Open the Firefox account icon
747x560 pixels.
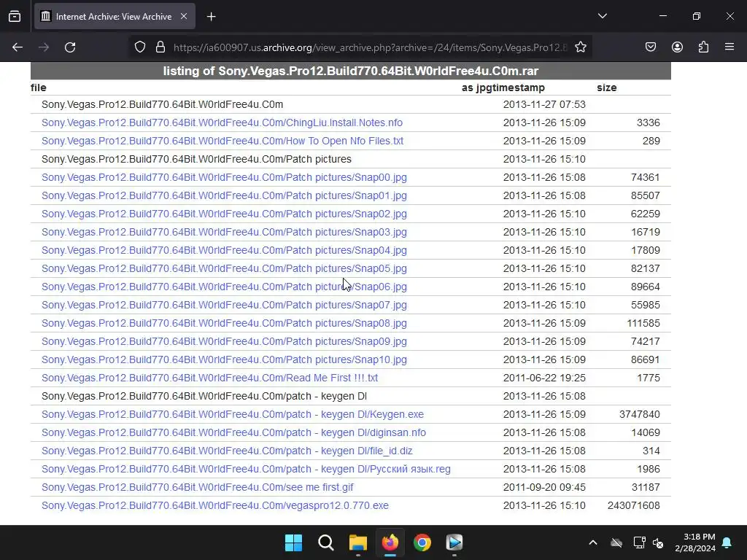click(x=677, y=47)
